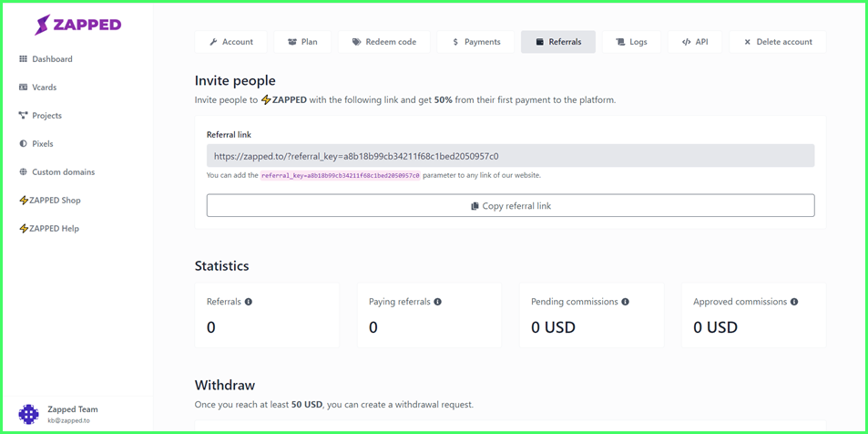Click the Statistics heading
Screen dimensions: 868x434
[x=222, y=265]
